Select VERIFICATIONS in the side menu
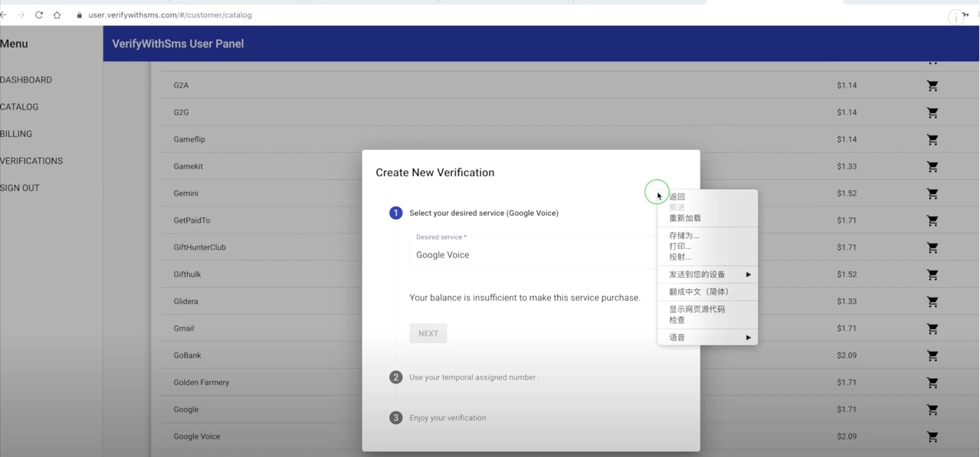The height and width of the screenshot is (457, 980). click(31, 161)
